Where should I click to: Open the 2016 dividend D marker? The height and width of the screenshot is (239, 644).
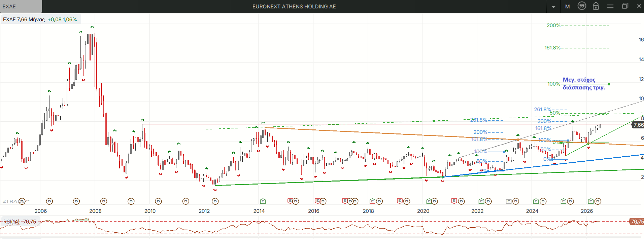(323, 201)
